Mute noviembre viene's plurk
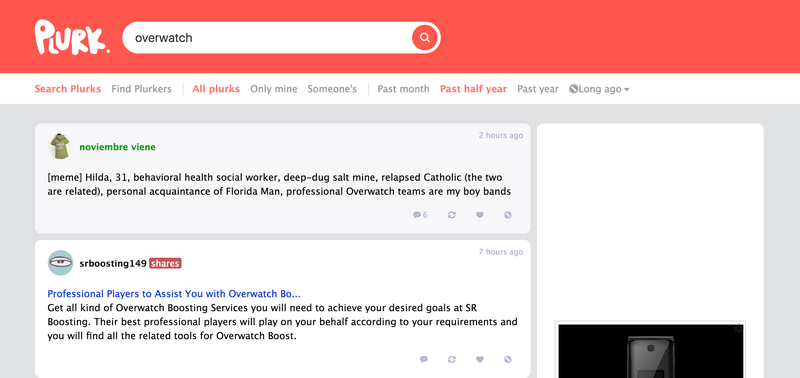Screen dimensions: 800x378 tap(508, 215)
